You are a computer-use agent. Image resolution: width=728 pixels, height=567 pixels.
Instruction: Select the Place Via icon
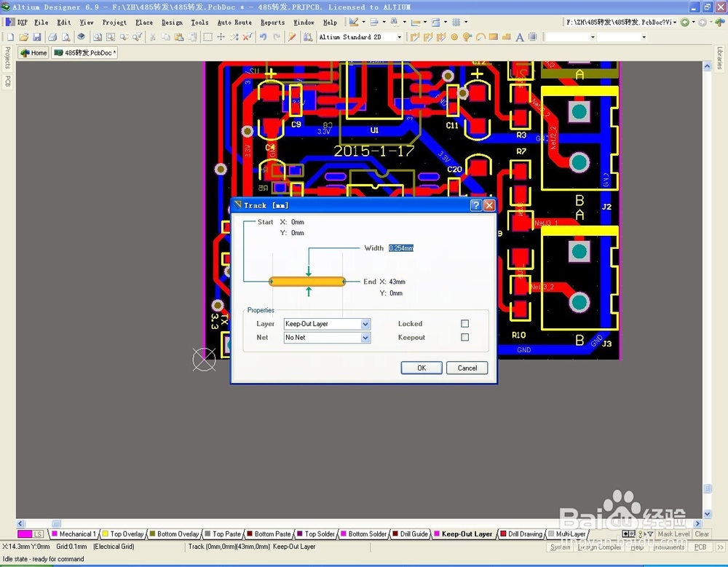[467, 36]
